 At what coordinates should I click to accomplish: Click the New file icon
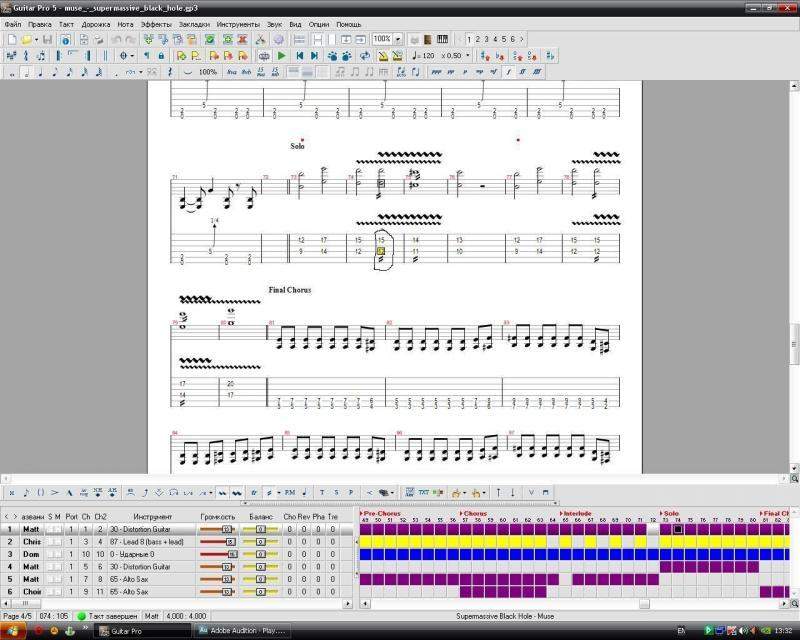(x=11, y=39)
